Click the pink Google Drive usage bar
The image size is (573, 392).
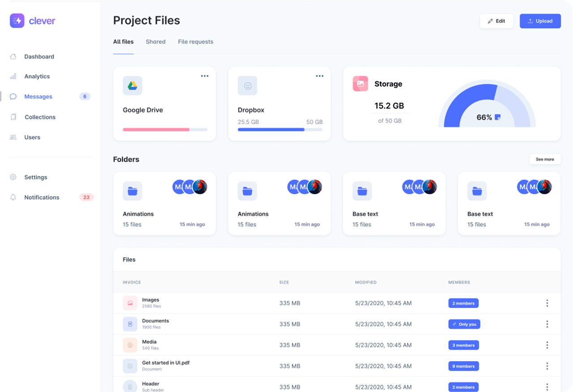coord(165,130)
